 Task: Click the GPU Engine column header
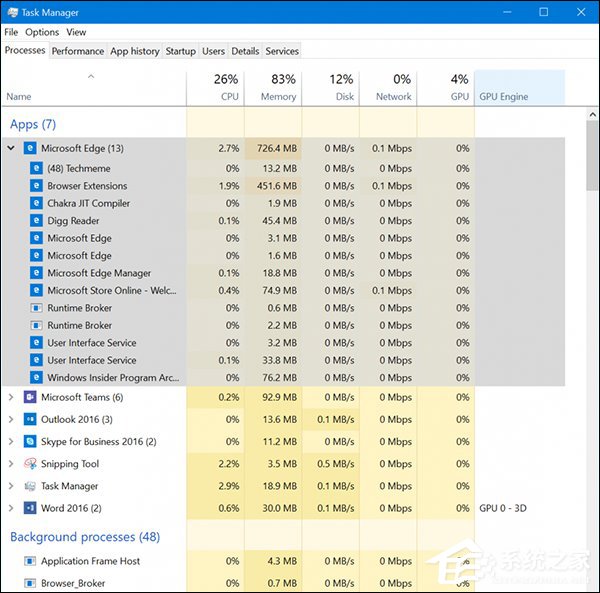(x=520, y=88)
